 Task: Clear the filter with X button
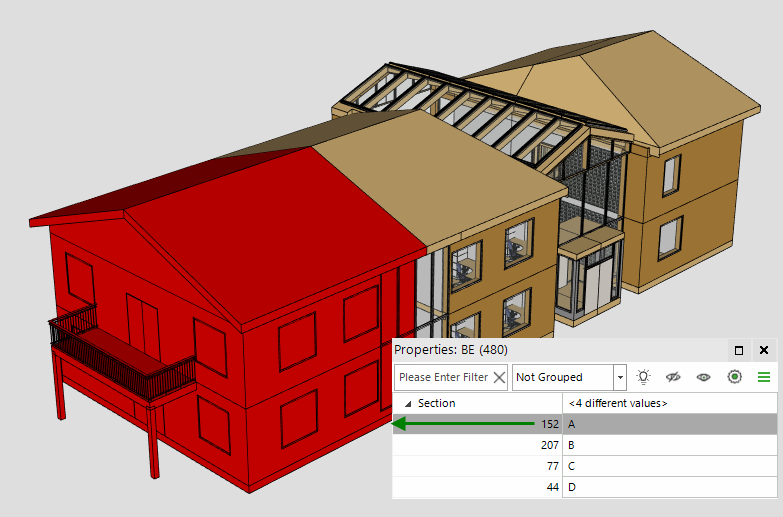499,377
